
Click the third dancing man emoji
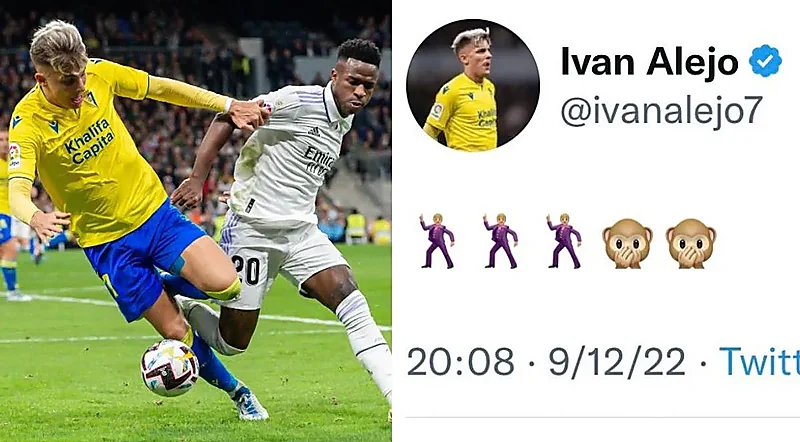point(564,241)
